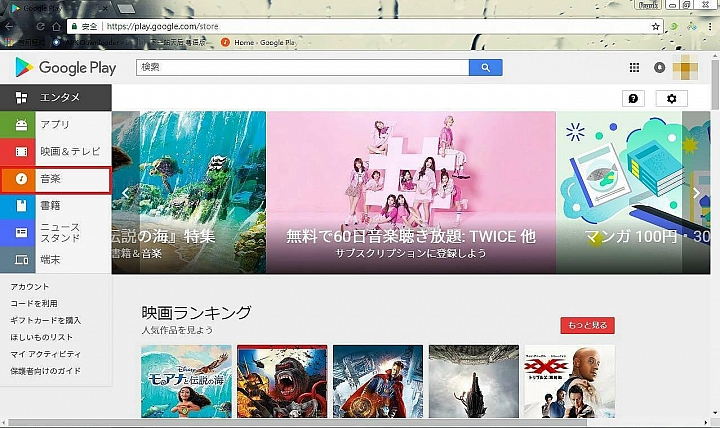Click into the 検索 search field
The width and height of the screenshot is (720, 428).
tap(302, 68)
